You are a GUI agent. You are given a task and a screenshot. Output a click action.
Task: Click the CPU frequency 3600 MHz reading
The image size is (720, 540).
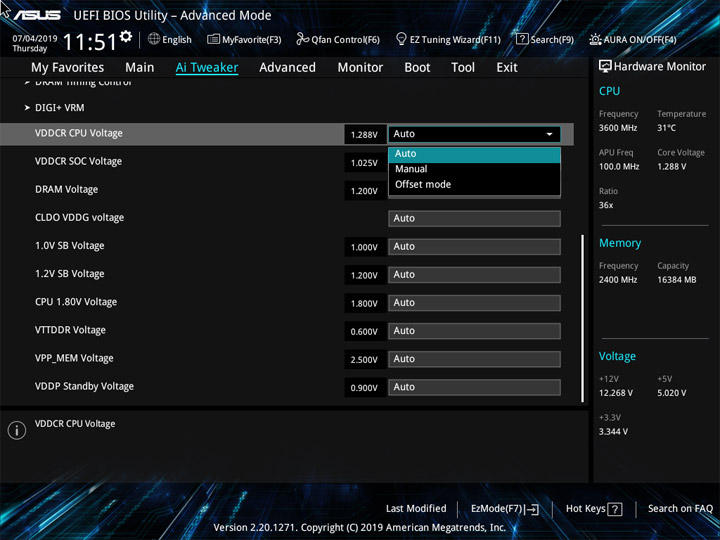point(618,128)
